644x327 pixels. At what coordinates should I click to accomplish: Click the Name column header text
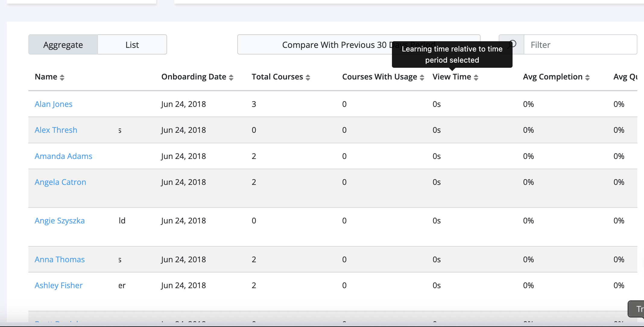[x=46, y=77]
